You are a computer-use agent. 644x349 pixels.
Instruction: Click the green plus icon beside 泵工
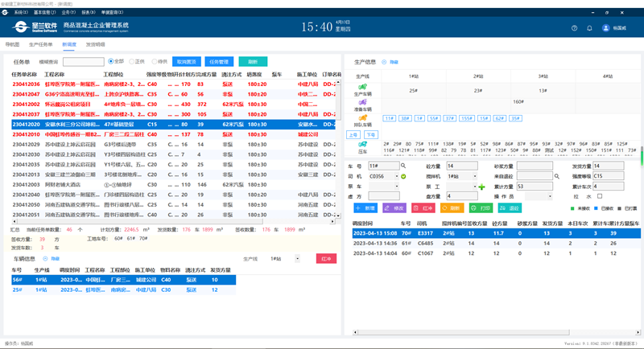click(x=482, y=187)
